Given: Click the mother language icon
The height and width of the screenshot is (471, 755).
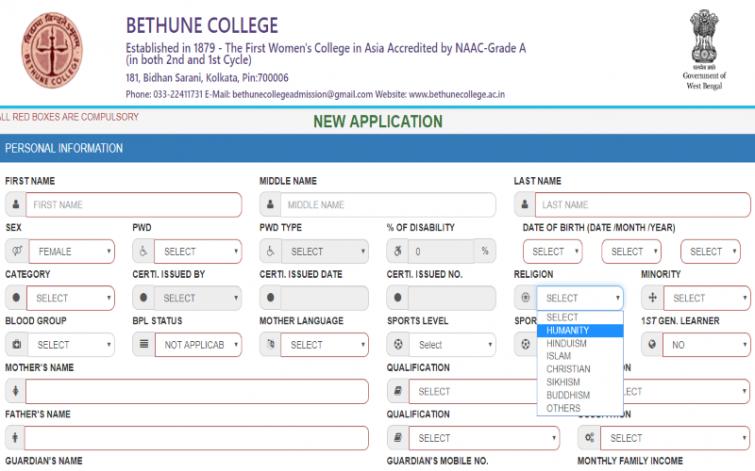Looking at the screenshot, I should pos(270,345).
